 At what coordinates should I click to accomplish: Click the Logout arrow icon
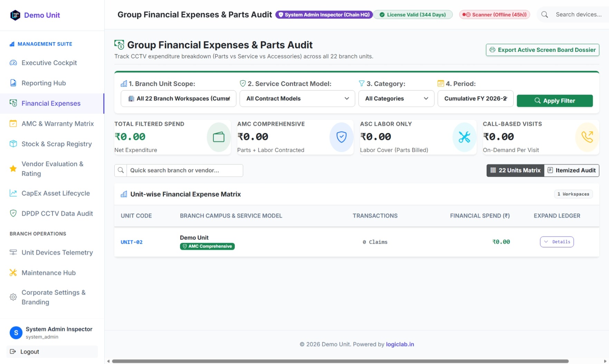click(x=13, y=352)
